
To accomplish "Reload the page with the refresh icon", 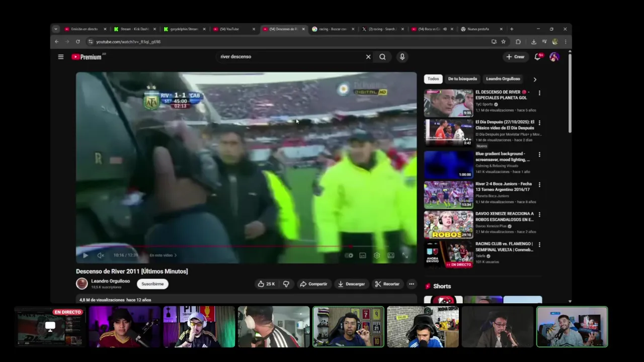I will 78,42.
